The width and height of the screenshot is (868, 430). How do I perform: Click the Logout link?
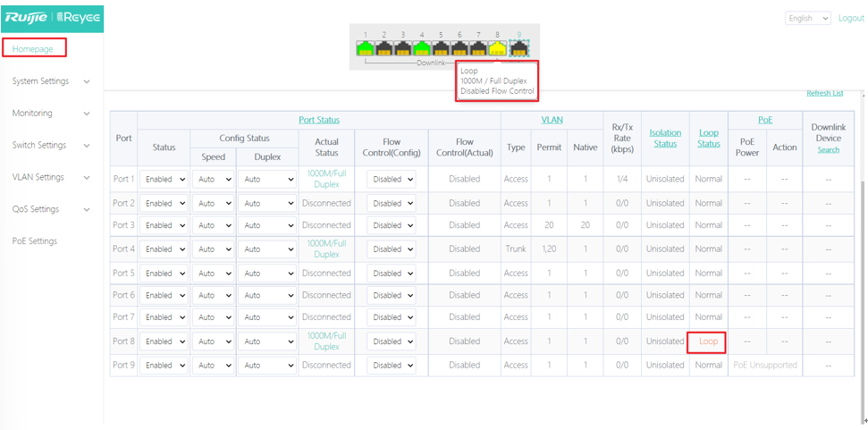click(x=851, y=18)
